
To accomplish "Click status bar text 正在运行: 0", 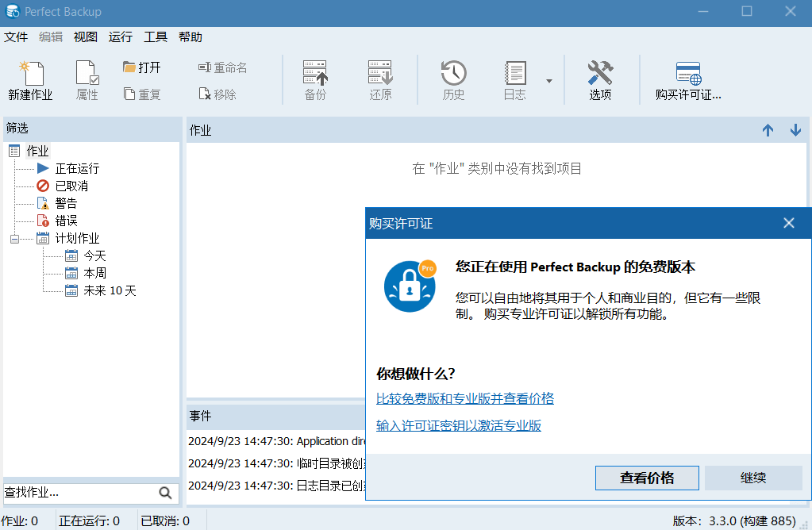I will 89,520.
